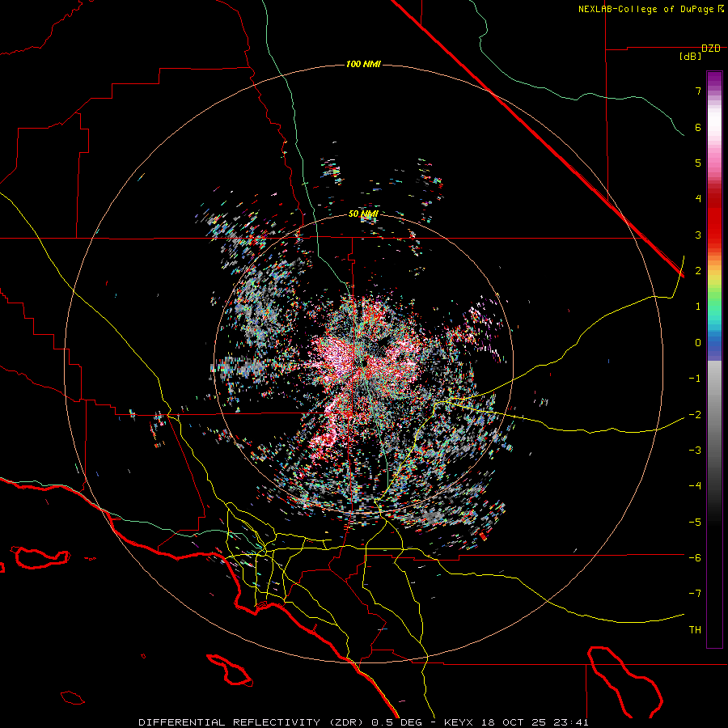Click the 3 value on color scale

click(x=698, y=235)
